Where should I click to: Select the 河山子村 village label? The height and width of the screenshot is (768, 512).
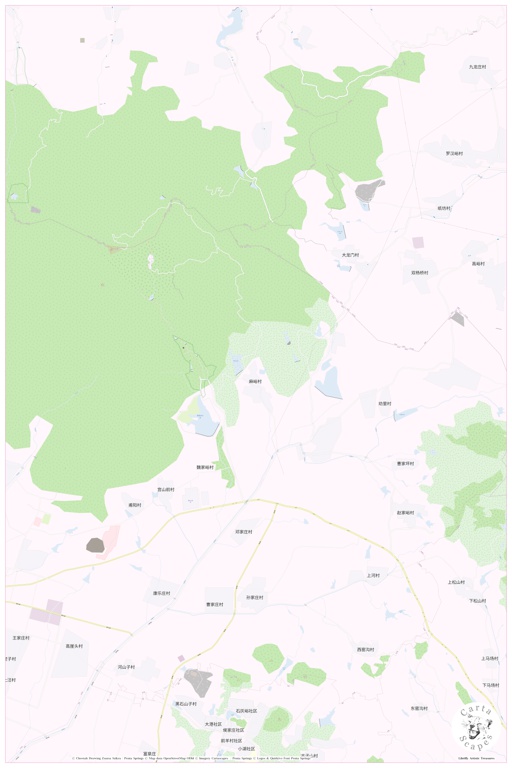(x=126, y=667)
